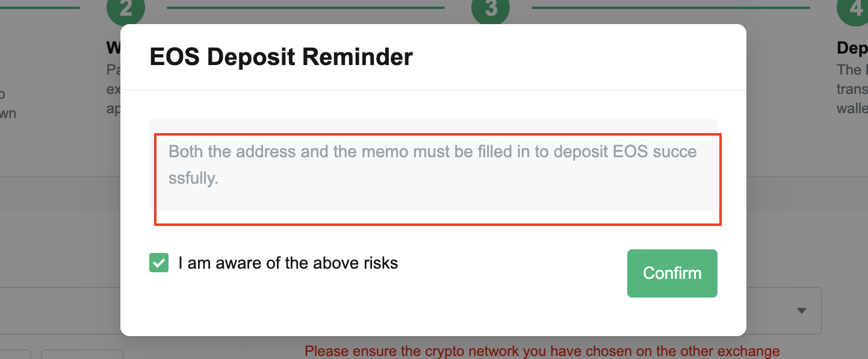Click the step 2 circle indicator
Screen dimensions: 868x359
point(126,8)
